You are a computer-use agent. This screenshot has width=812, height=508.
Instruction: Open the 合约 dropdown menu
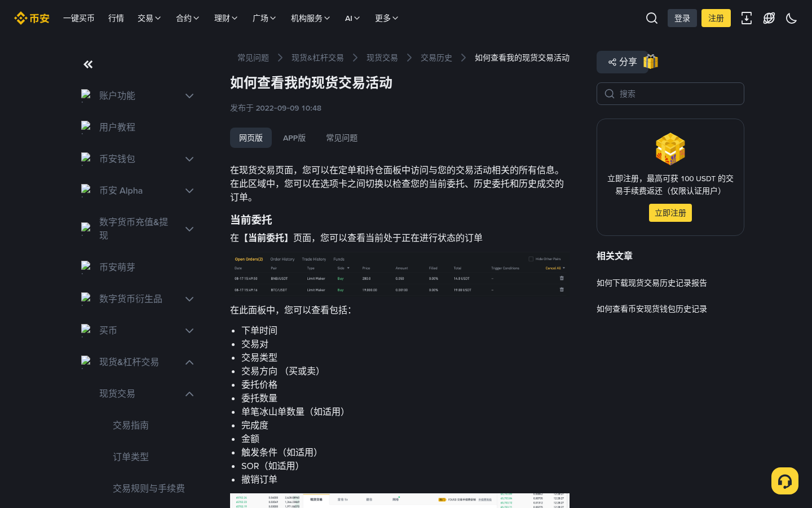[188, 18]
